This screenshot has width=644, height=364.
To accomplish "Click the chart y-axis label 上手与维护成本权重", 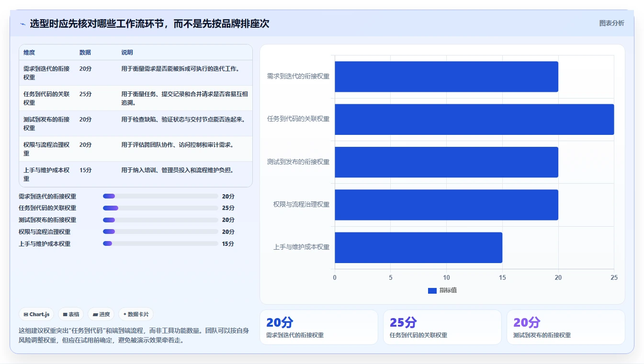I will coord(301,247).
